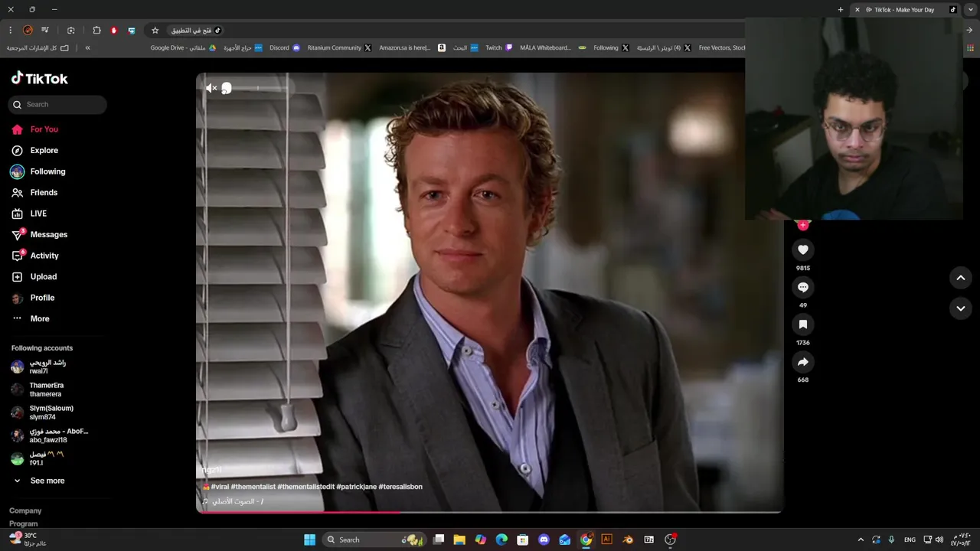The height and width of the screenshot is (551, 980).
Task: Click the Program footer link
Action: coord(24,524)
